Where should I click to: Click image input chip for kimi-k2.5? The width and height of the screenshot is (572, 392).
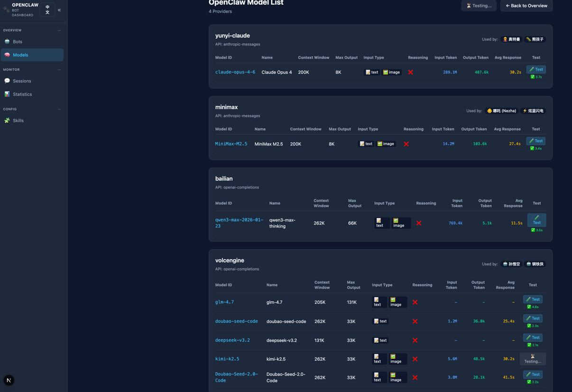click(398, 359)
